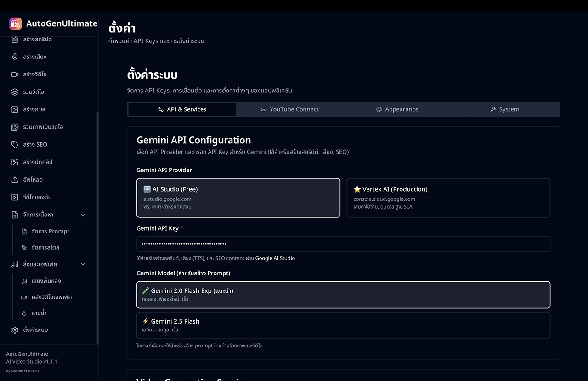Switch to the Appearance tab
Viewport: 588px width, 381px height.
(x=397, y=109)
